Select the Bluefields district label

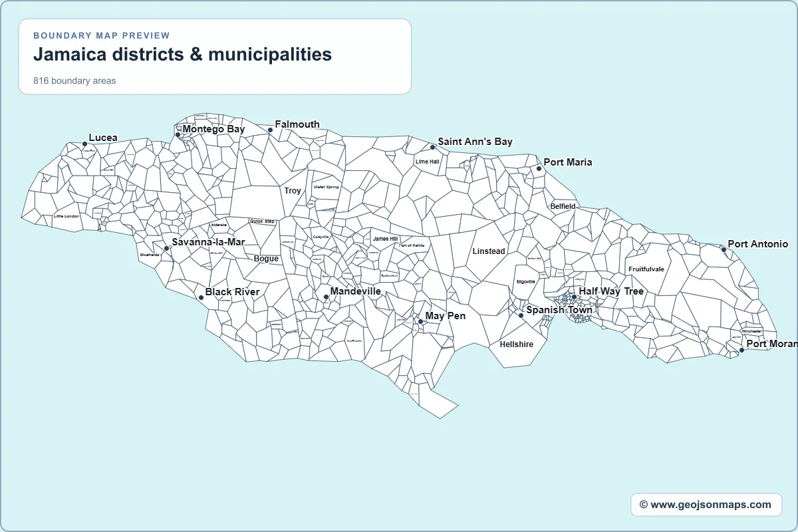(150, 254)
